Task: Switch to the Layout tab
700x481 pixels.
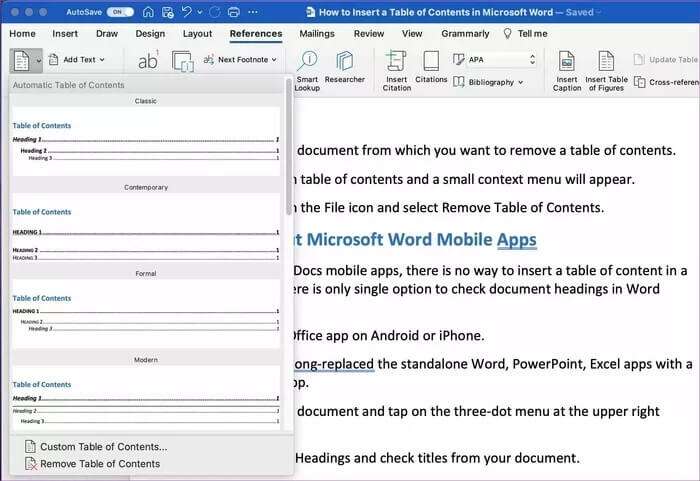Action: tap(197, 33)
